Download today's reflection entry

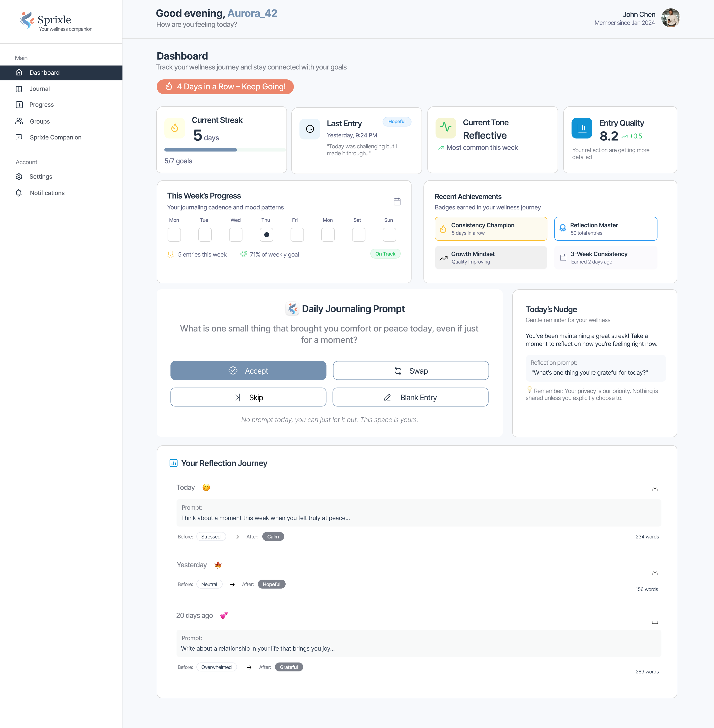point(654,488)
